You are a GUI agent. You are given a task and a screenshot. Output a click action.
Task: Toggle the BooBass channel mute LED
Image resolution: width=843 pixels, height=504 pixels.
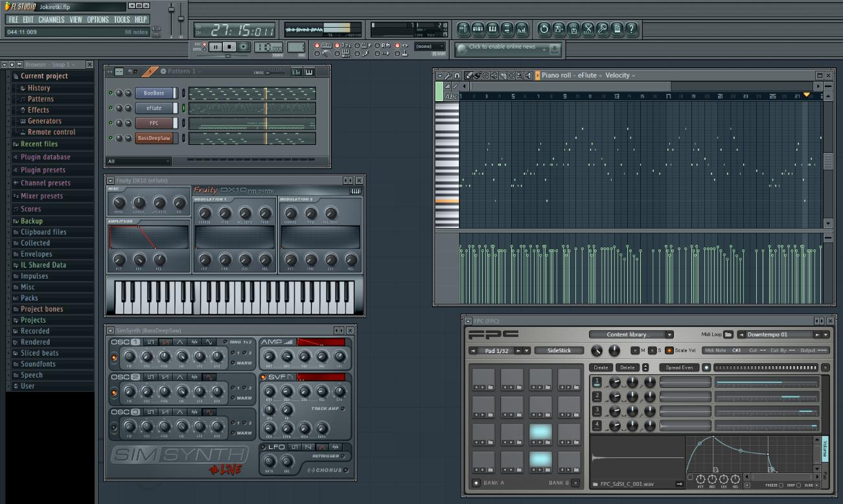tap(111, 93)
